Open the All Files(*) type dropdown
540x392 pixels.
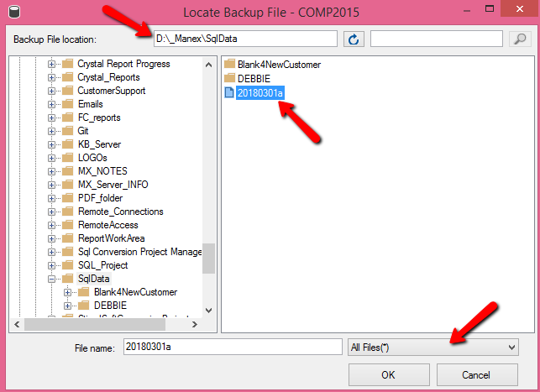click(433, 348)
